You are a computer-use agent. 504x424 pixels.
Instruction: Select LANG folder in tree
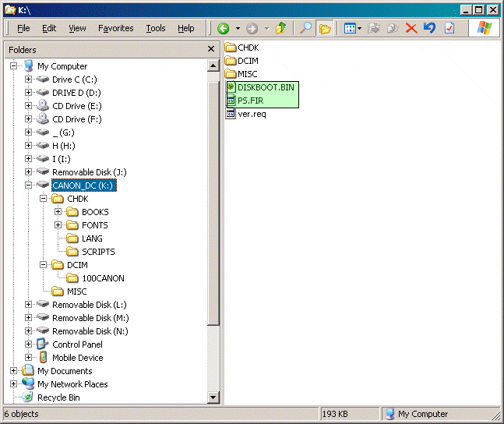(92, 238)
